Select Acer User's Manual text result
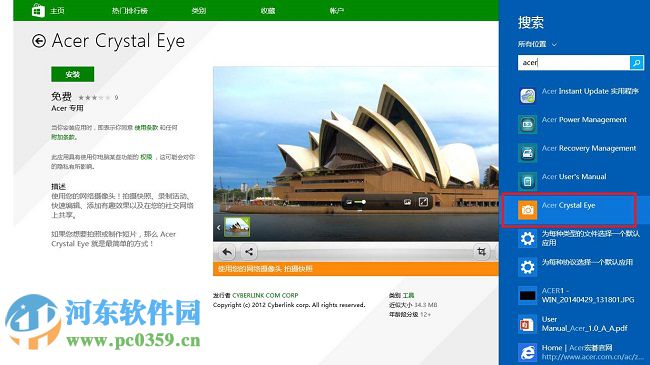Screen dimensions: 650x365 (x=574, y=177)
